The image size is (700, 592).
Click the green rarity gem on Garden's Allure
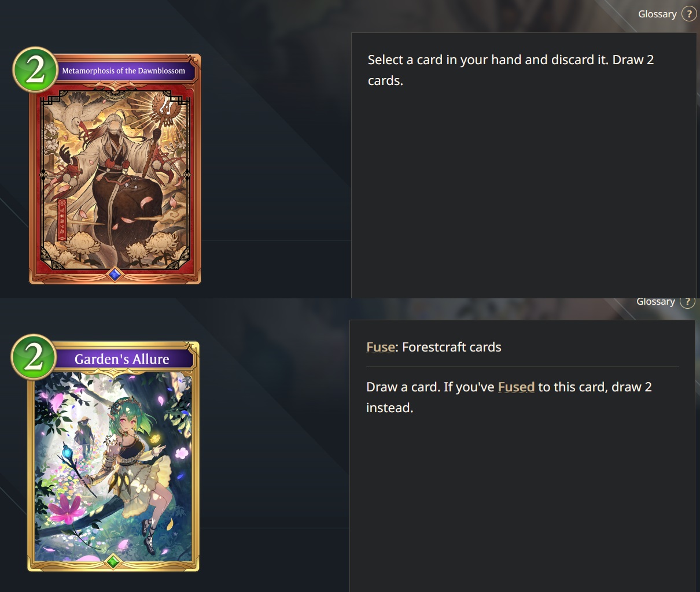pos(113,561)
